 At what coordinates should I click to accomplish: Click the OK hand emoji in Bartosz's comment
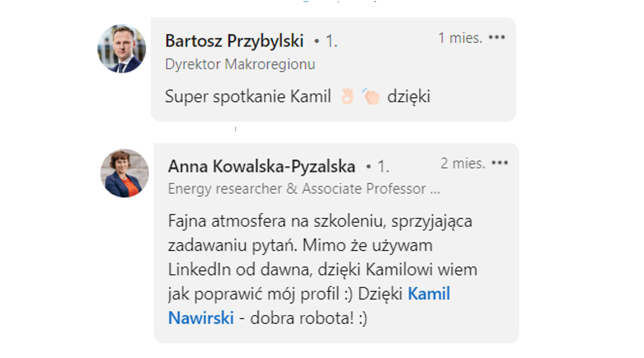point(347,96)
